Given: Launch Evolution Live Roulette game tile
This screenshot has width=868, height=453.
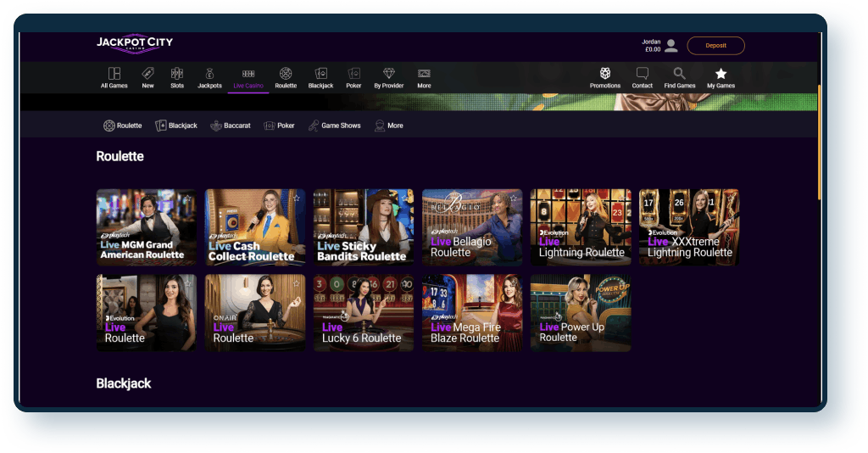Looking at the screenshot, I should [146, 313].
